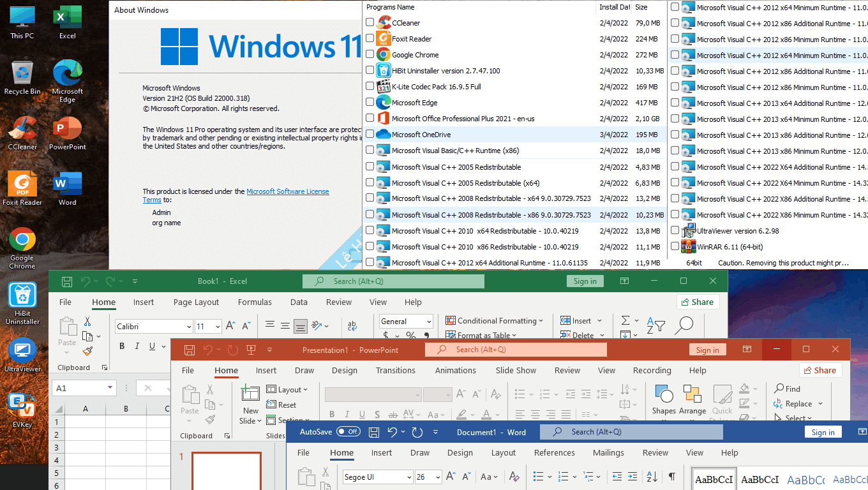Click the Arrange button in PowerPoint
The height and width of the screenshot is (490, 868).
(692, 400)
